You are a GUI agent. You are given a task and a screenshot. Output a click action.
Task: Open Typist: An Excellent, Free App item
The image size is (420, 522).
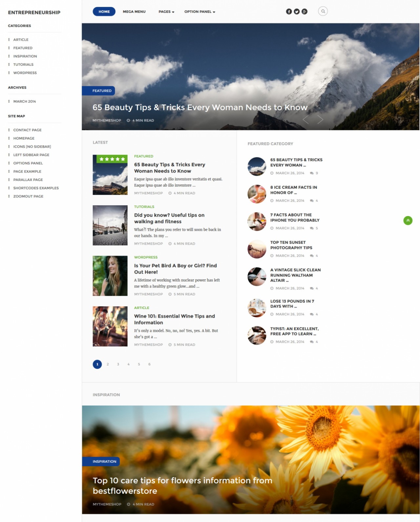[x=295, y=331]
